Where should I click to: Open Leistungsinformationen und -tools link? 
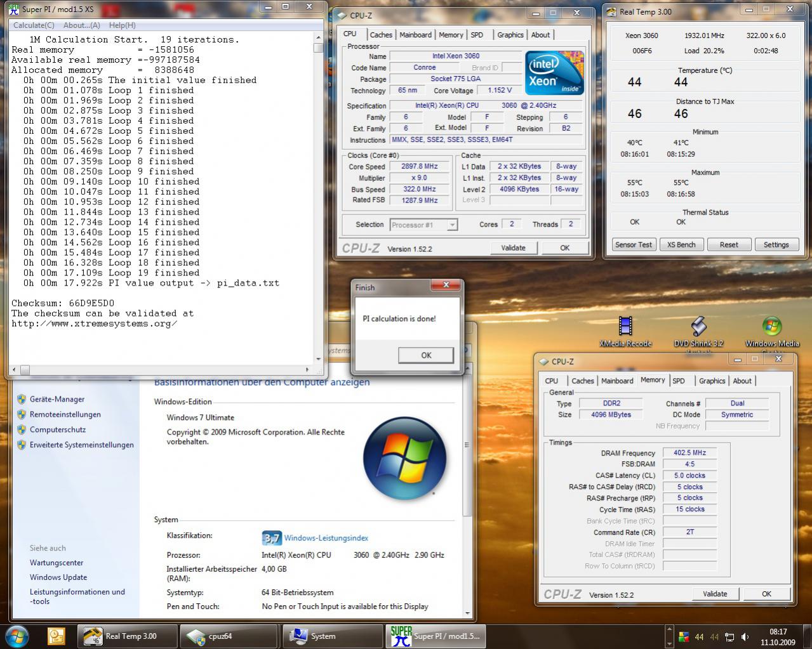click(77, 596)
